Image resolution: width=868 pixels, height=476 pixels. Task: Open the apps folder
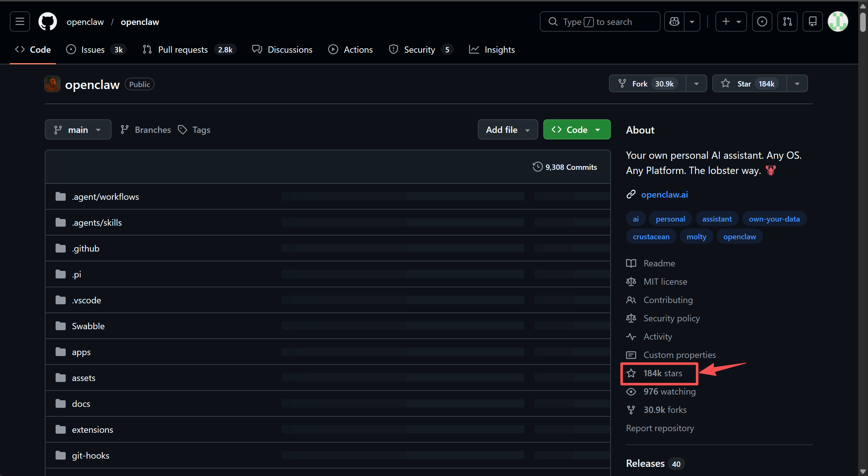[x=81, y=352]
